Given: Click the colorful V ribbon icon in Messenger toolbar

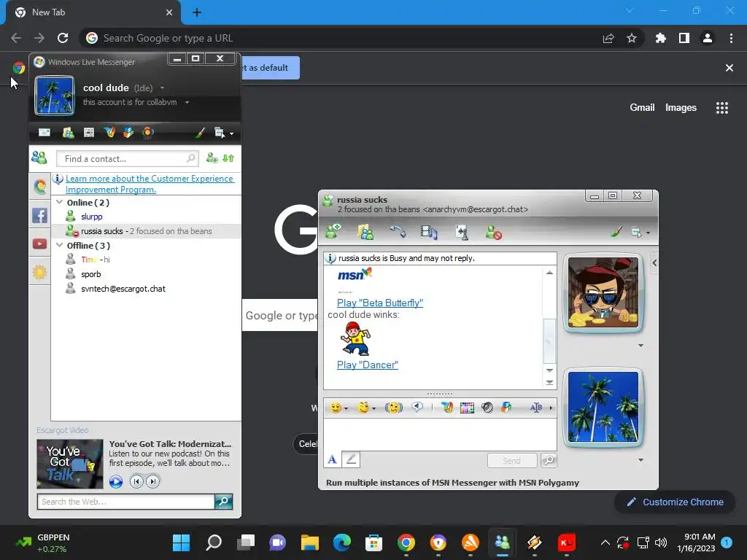Looking at the screenshot, I should pos(109,133).
